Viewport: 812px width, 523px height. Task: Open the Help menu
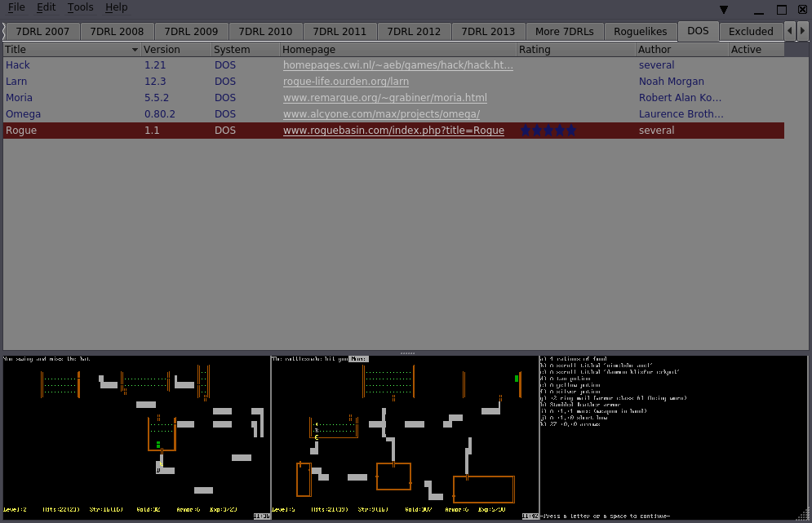[116, 7]
